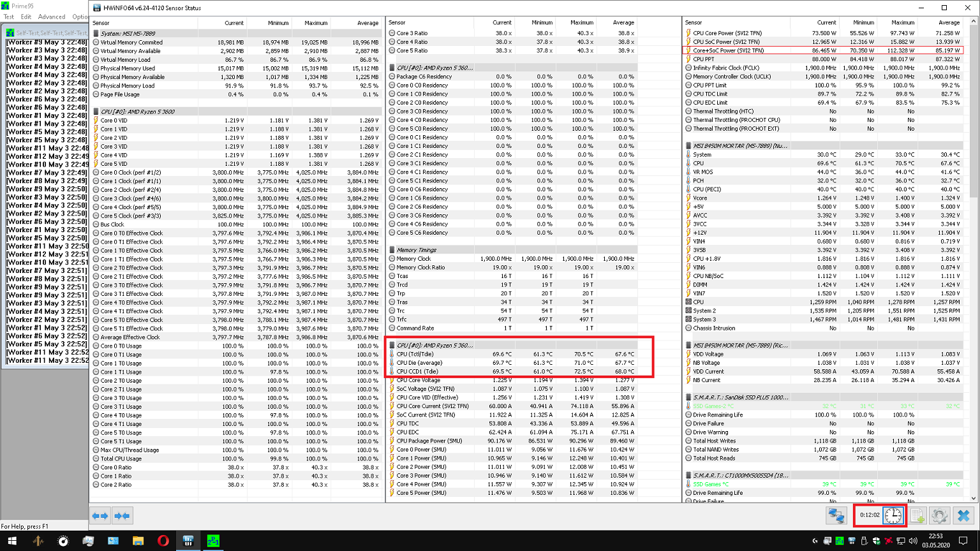The width and height of the screenshot is (980, 551).
Task: Select the Package C6 Residency row
Action: pyautogui.click(x=512, y=77)
